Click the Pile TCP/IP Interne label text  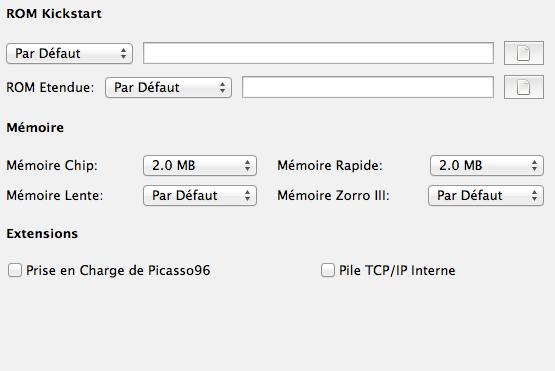pos(397,270)
